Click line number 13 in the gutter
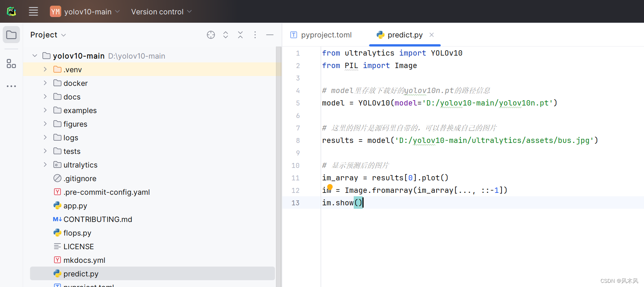644x287 pixels. (296, 203)
